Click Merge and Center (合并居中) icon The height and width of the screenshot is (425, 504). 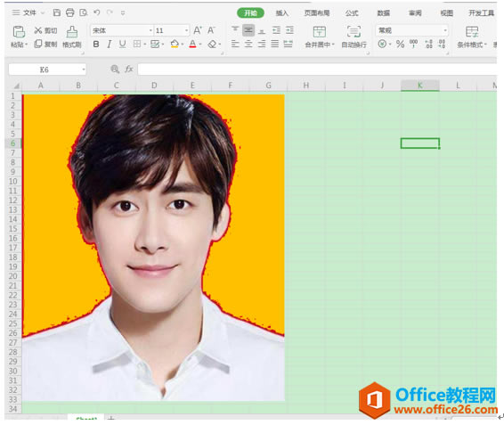click(x=319, y=31)
